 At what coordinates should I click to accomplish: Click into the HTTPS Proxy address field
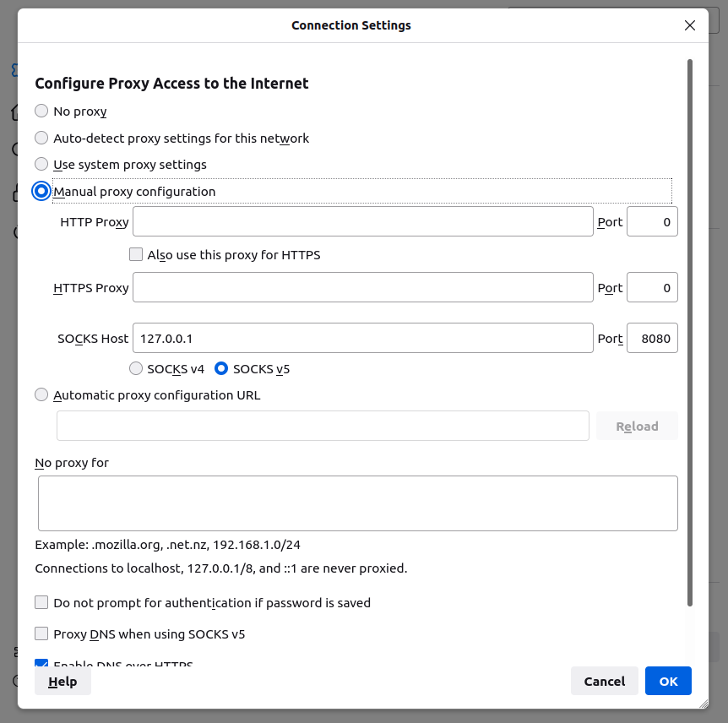363,287
